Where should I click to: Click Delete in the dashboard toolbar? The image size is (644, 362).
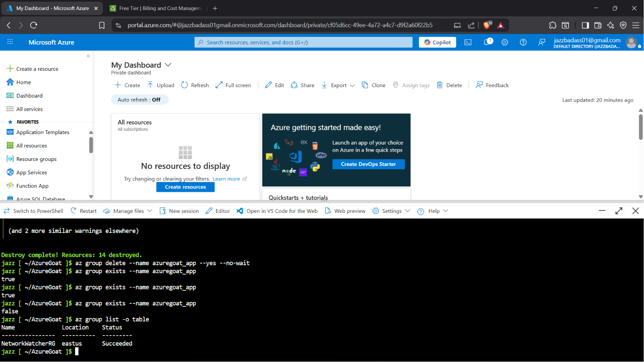[449, 85]
